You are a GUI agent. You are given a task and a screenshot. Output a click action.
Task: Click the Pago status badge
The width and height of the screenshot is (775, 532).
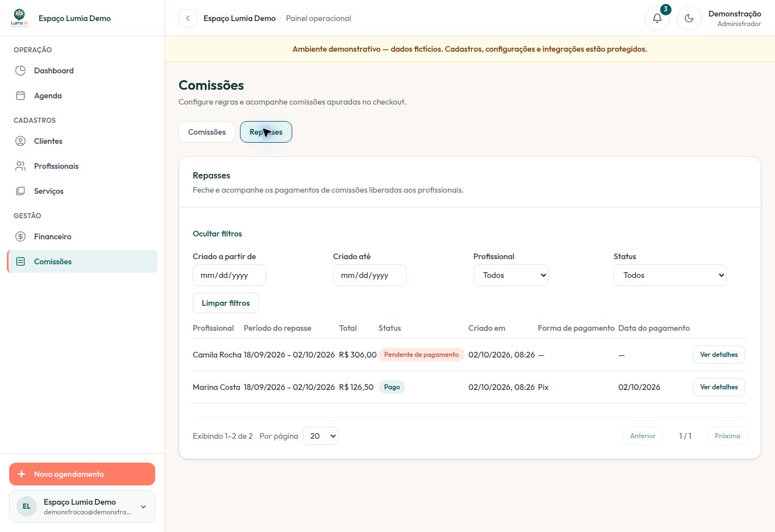[x=392, y=387]
